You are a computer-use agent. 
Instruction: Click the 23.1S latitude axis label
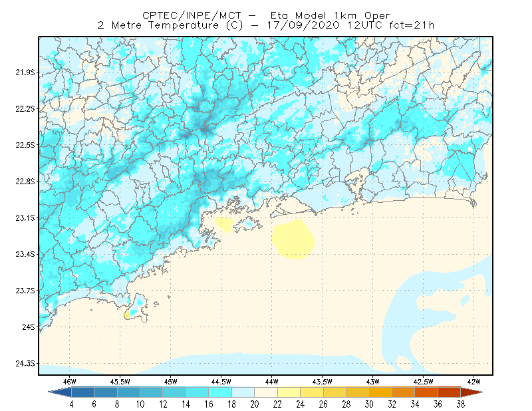pyautogui.click(x=25, y=218)
